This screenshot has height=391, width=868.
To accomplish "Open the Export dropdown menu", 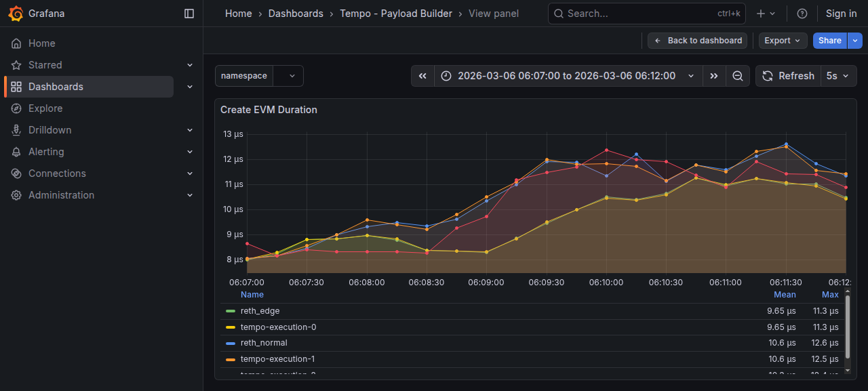I will (x=783, y=41).
